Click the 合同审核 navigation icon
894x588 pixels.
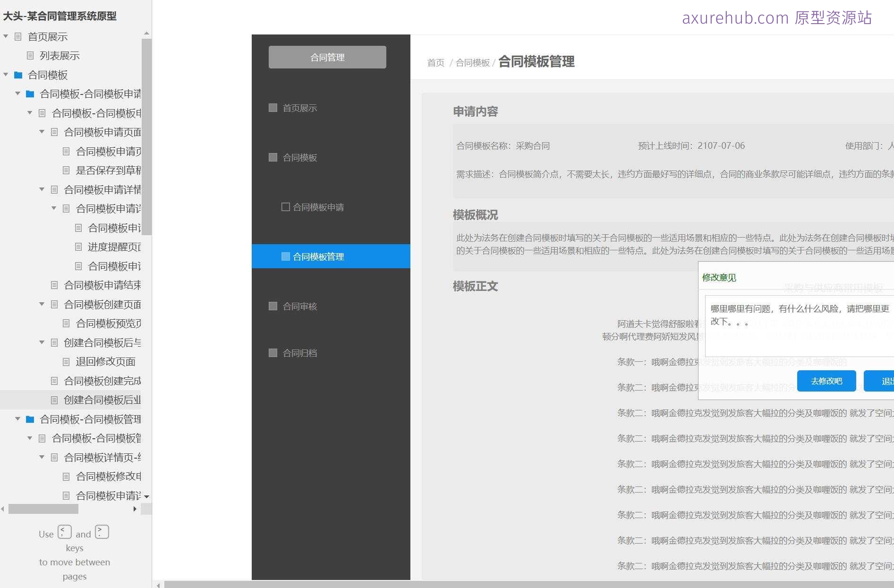tap(272, 306)
